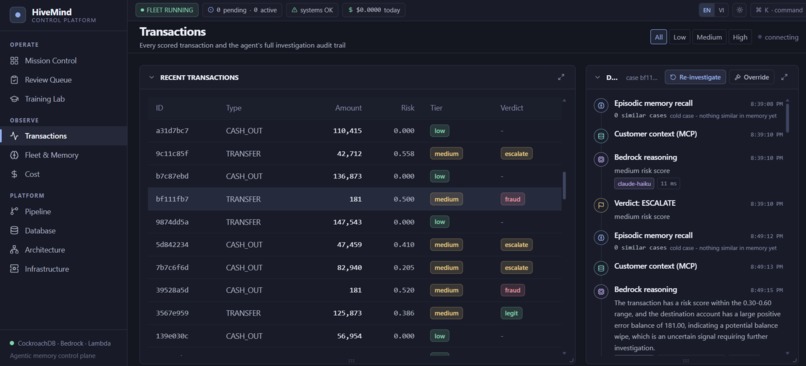Click the Override button

[752, 77]
